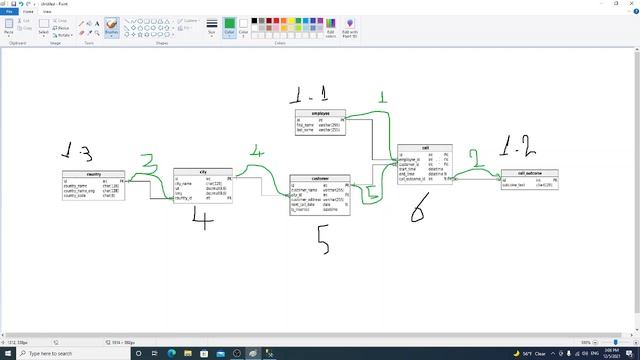Open the Size line thickness dropdown

[x=211, y=28]
